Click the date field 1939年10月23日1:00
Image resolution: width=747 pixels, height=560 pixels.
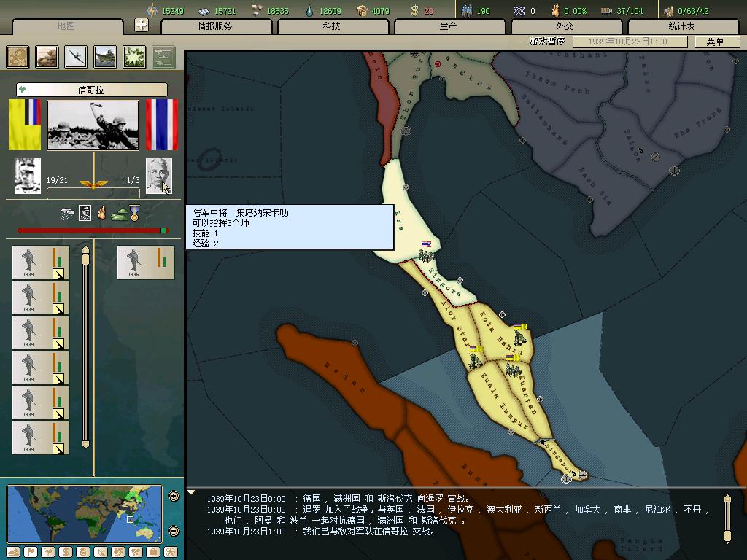(630, 42)
